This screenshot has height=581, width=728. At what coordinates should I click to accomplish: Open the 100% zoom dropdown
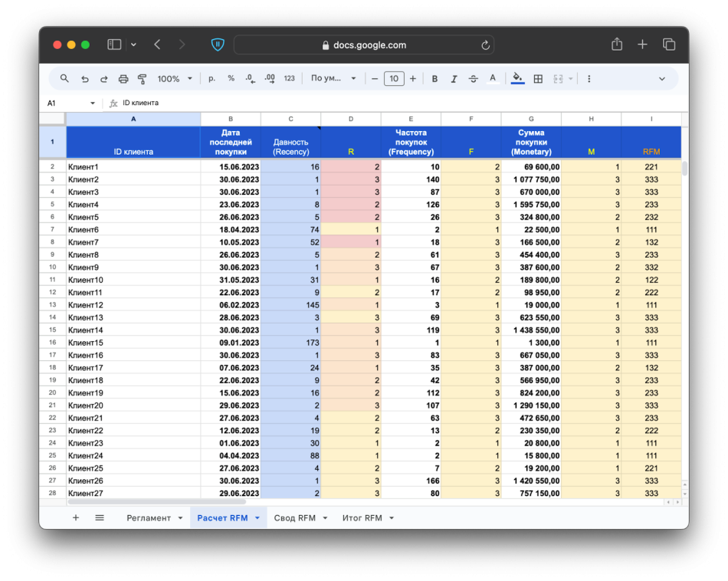[x=175, y=78]
